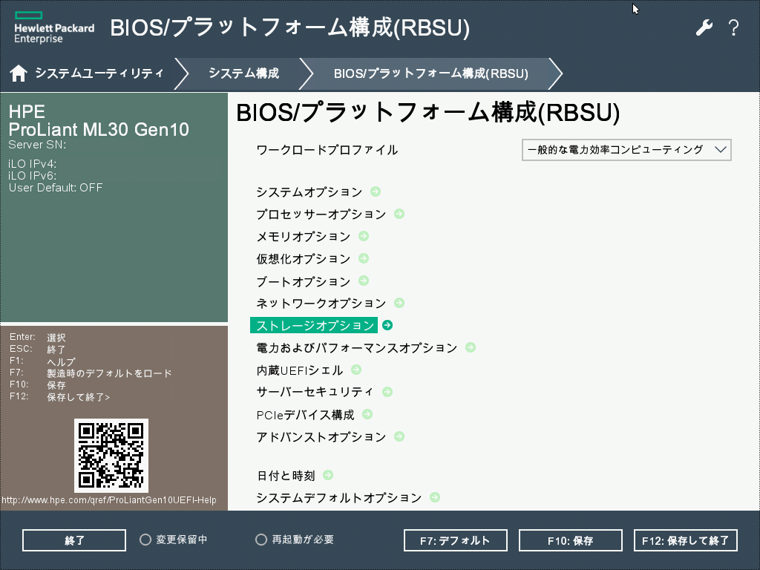The height and width of the screenshot is (570, 760).
Task: Open プロセッサーオプション menu
Action: [x=321, y=214]
